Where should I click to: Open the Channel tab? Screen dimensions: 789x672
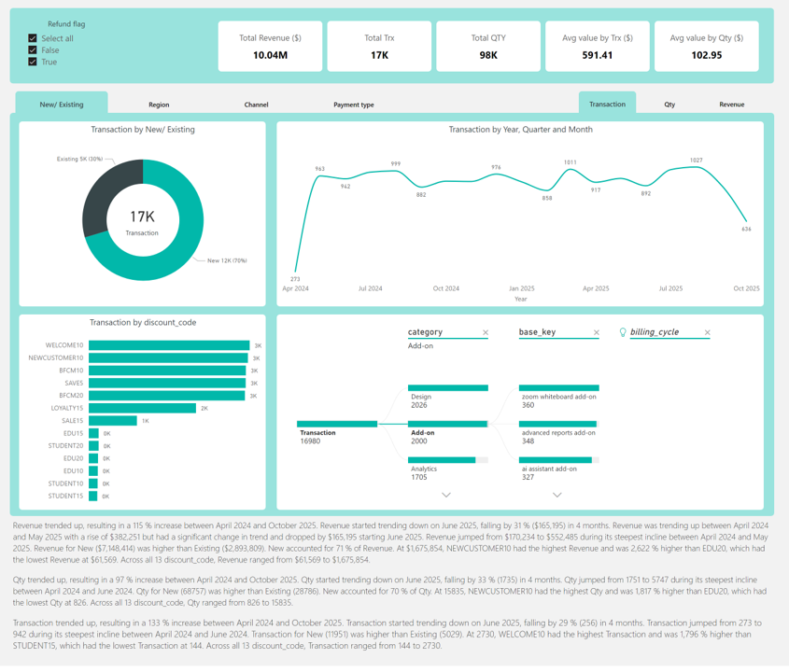click(x=256, y=105)
